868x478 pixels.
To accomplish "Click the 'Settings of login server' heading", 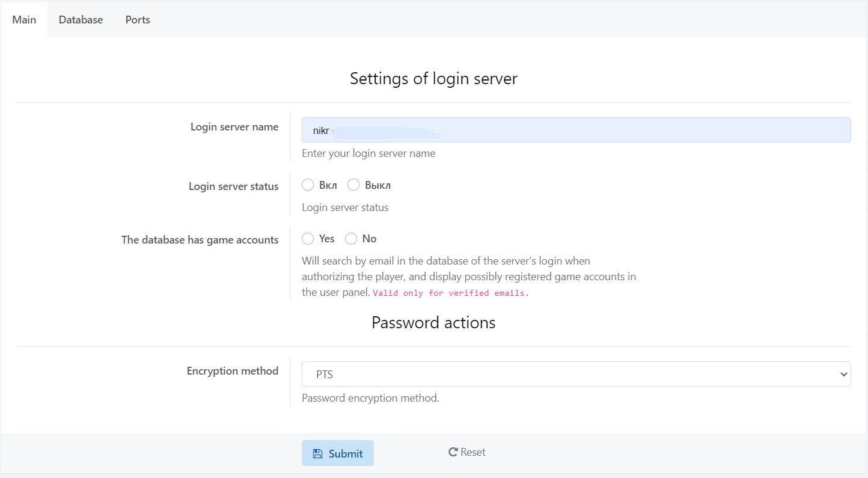I will coord(433,79).
